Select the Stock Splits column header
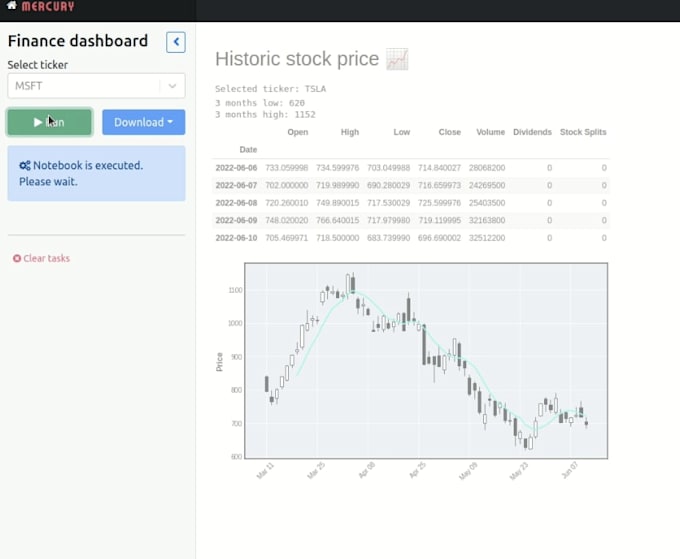Image resolution: width=680 pixels, height=559 pixels. click(583, 132)
